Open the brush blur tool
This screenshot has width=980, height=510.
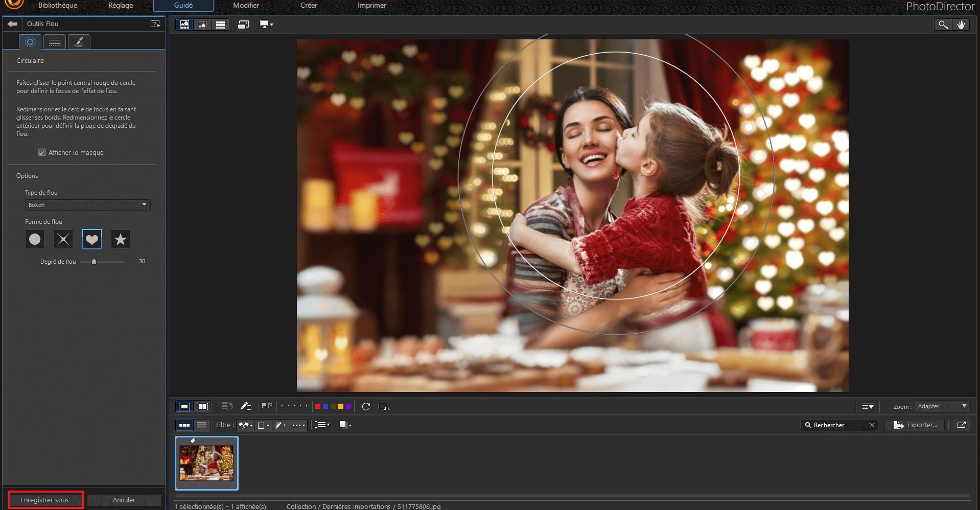click(79, 42)
